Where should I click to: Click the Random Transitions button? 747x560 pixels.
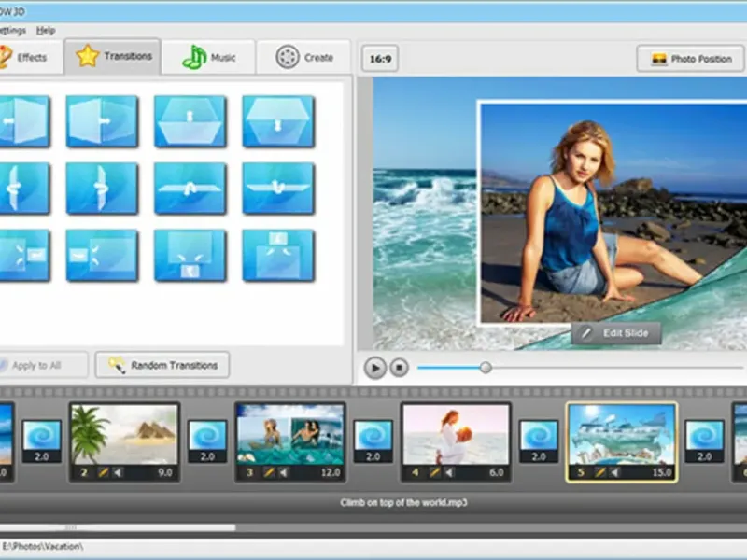(x=162, y=365)
